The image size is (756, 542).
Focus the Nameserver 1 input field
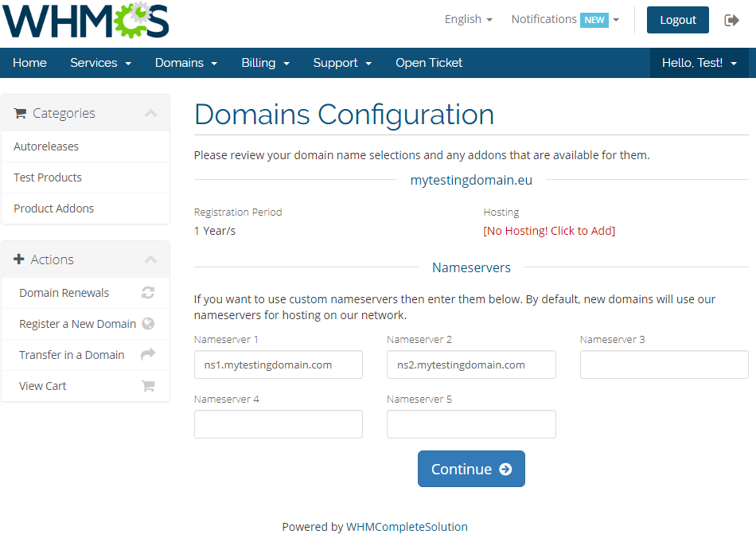pyautogui.click(x=279, y=365)
